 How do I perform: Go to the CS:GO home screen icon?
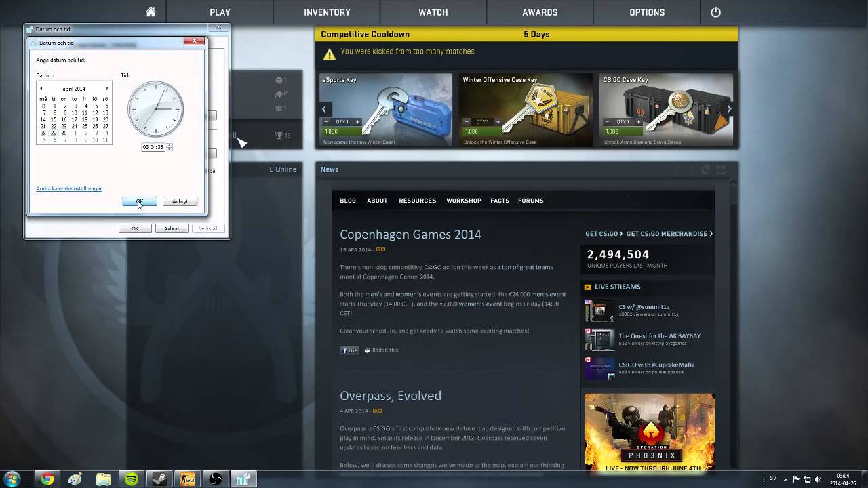click(151, 12)
